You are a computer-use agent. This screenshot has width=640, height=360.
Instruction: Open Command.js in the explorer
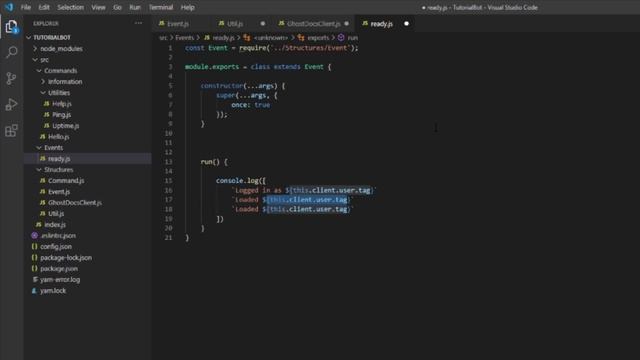point(66,181)
